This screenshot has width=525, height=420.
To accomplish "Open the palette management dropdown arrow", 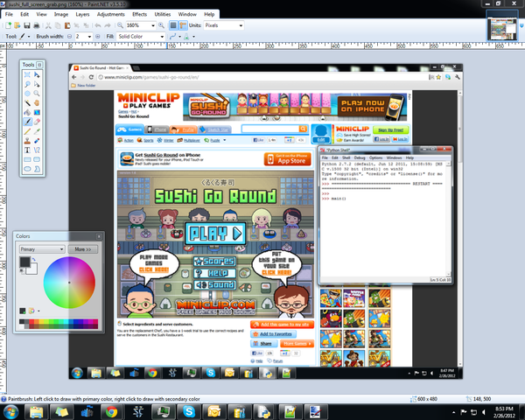I will click(x=38, y=311).
